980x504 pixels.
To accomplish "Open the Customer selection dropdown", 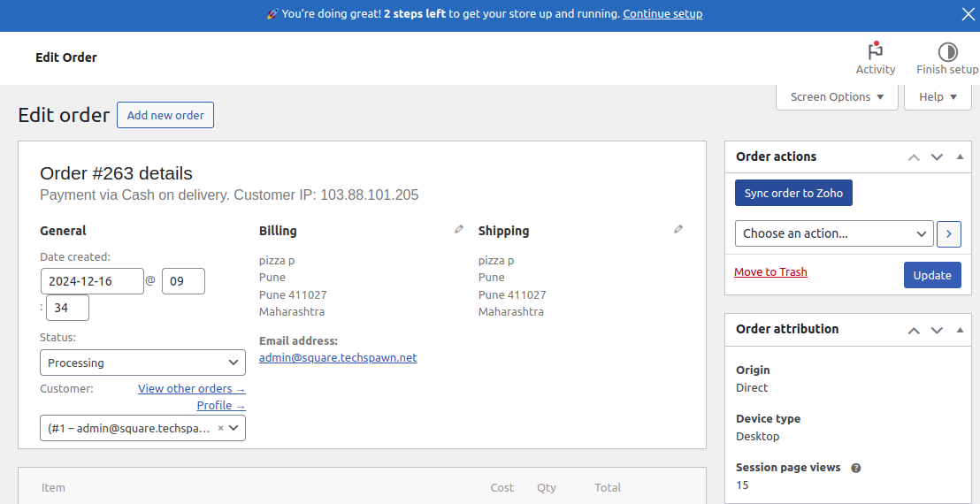I will pos(142,428).
